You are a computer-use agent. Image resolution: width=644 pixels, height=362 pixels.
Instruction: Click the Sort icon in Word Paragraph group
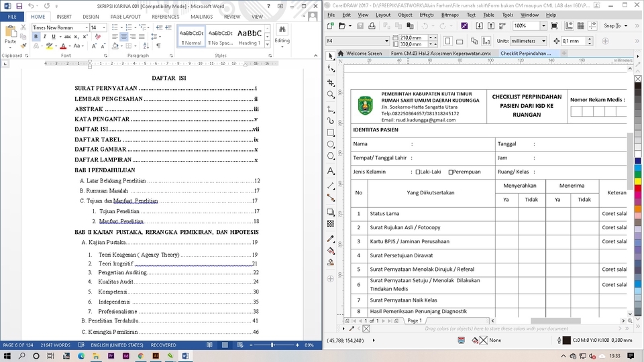click(146, 46)
